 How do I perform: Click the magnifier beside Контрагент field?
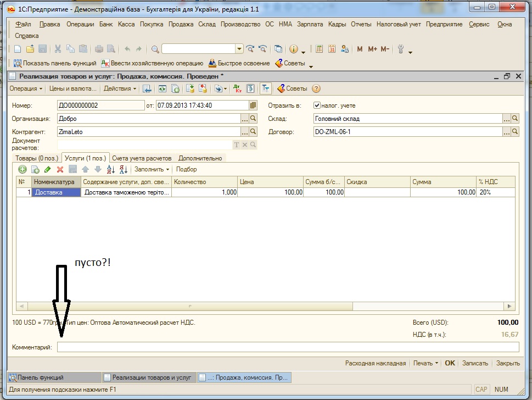click(253, 131)
